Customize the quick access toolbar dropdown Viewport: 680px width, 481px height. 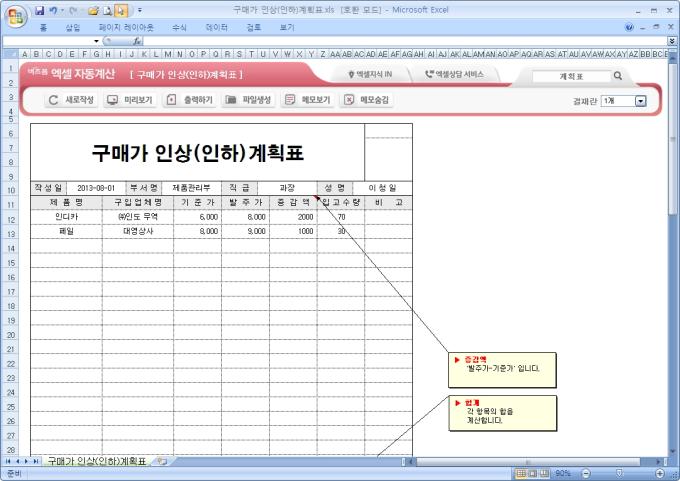point(140,10)
